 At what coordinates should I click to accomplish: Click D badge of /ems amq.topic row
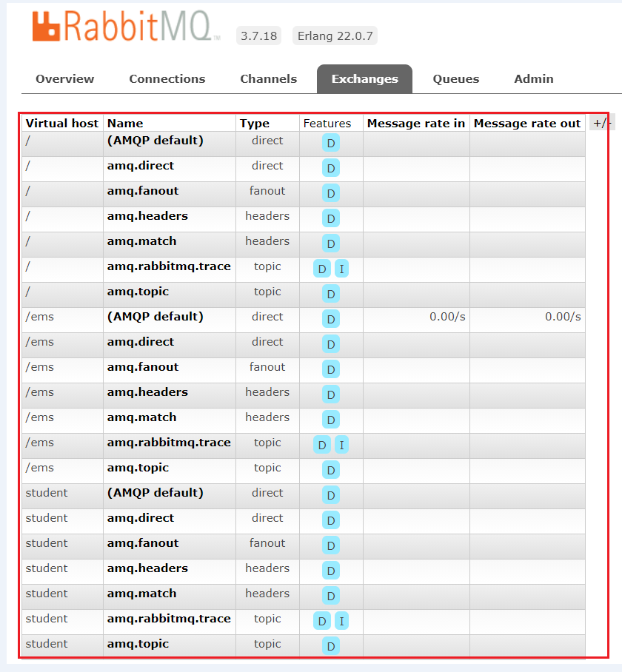331,470
